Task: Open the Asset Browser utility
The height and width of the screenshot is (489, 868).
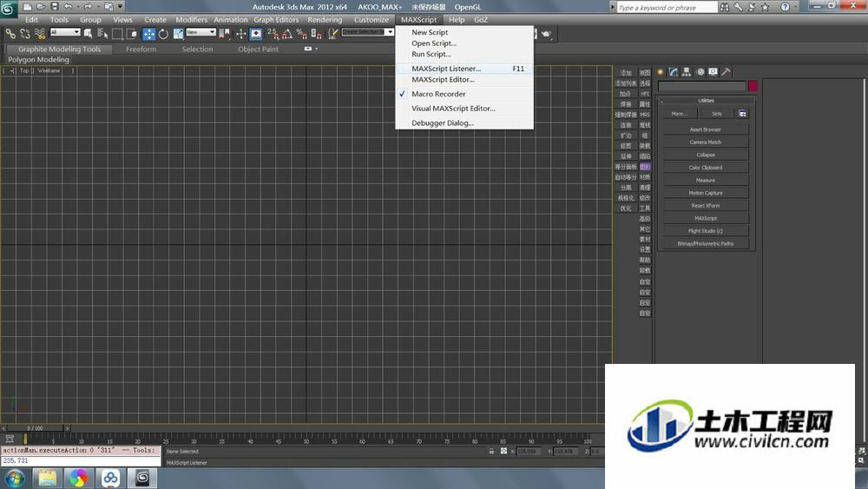Action: click(706, 129)
